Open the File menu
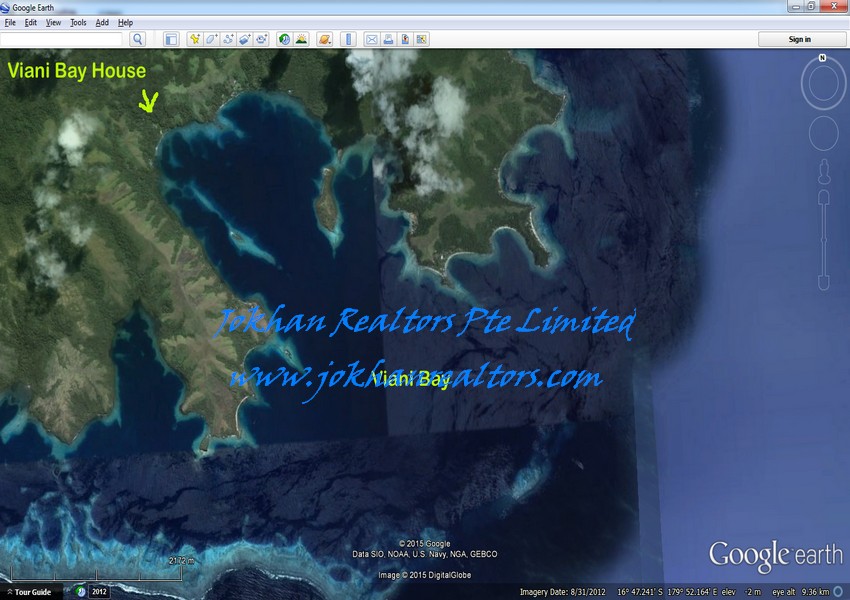Image resolution: width=850 pixels, height=600 pixels. (11, 22)
